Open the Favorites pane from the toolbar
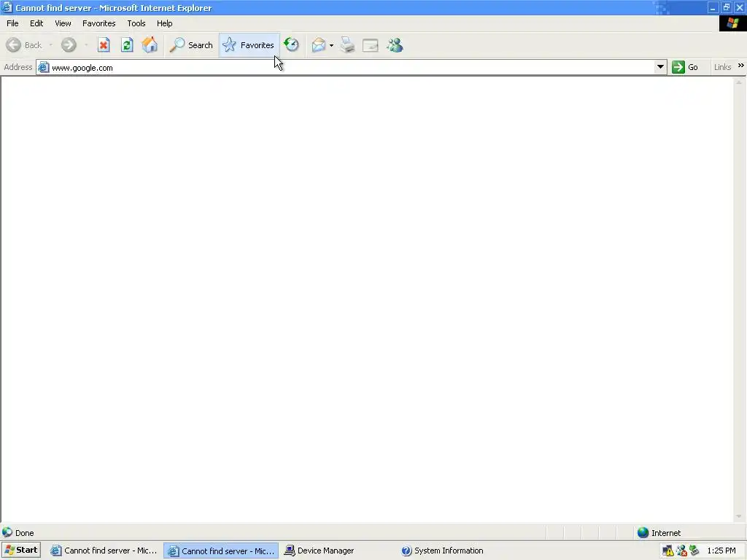 coord(249,45)
